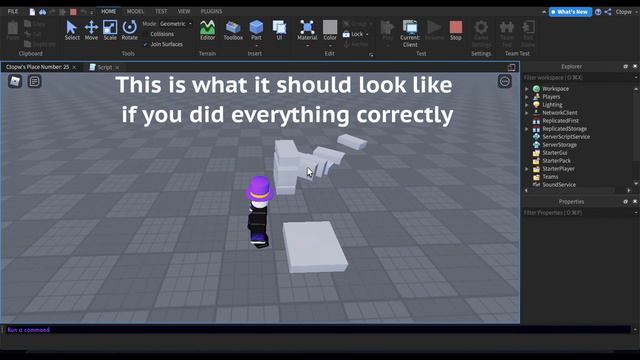Switch view via Current: Client button
This screenshot has height=360, width=640.
pyautogui.click(x=410, y=33)
